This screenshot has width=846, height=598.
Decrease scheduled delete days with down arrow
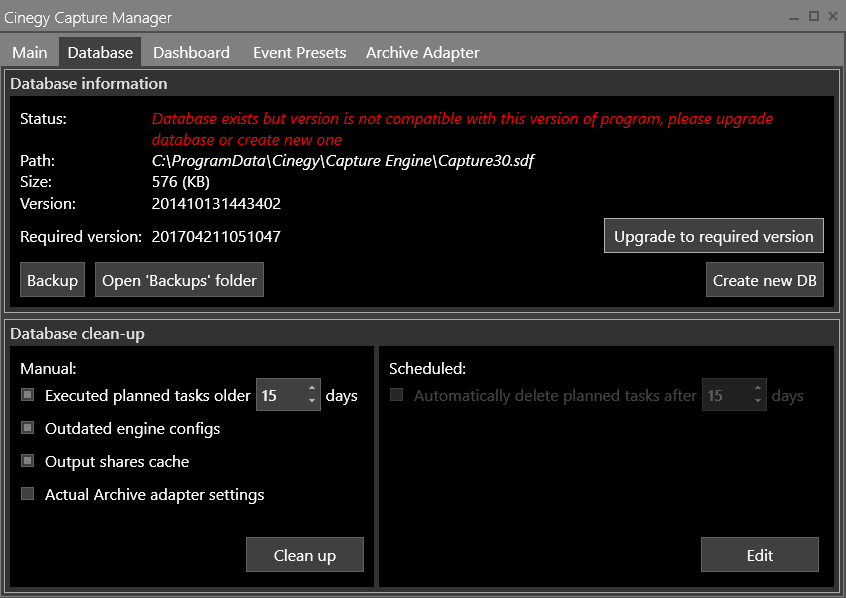(758, 400)
